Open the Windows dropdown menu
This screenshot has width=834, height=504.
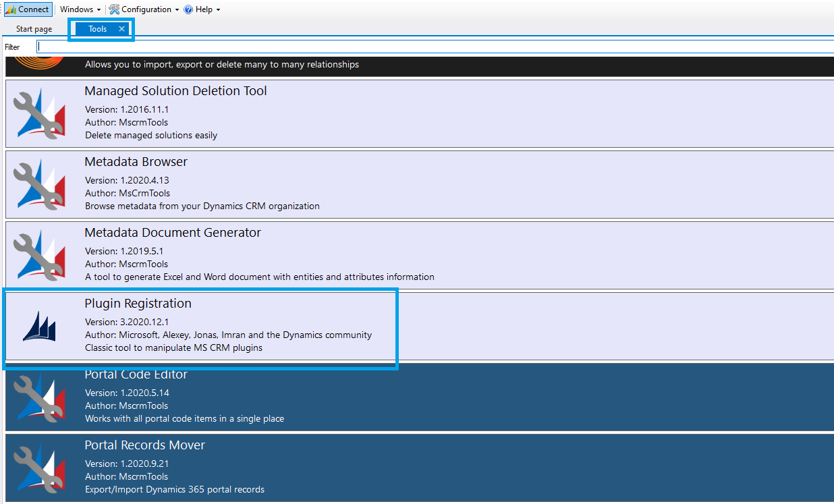(x=80, y=9)
